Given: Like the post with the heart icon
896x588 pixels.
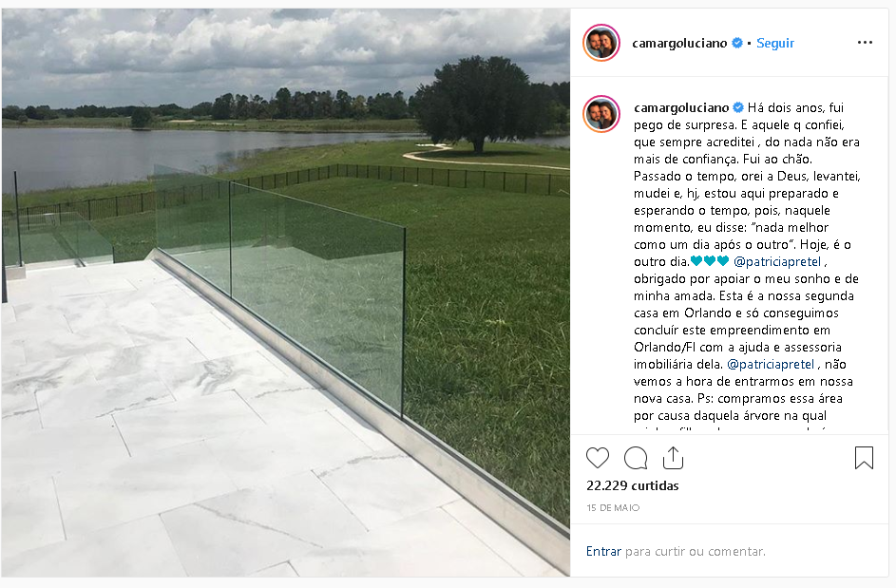Looking at the screenshot, I should tap(598, 458).
